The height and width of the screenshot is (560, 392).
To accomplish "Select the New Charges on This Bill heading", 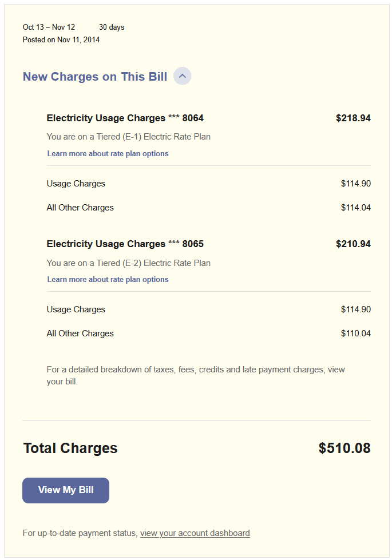I will coord(94,76).
